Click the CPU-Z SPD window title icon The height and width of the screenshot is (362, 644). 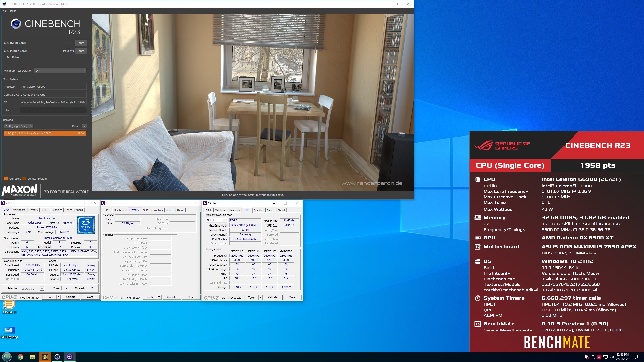[x=205, y=203]
